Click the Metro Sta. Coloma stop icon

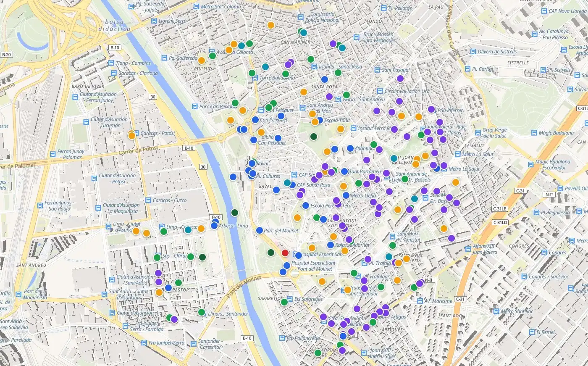pyautogui.click(x=196, y=7)
